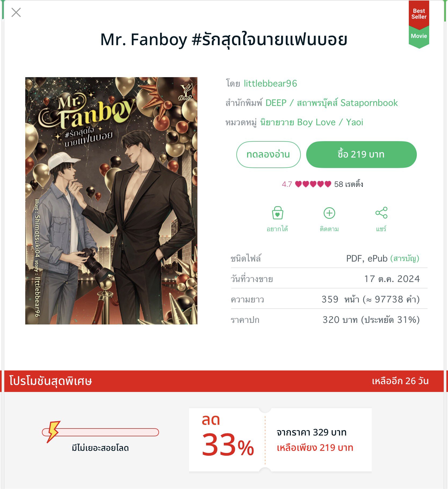Tap the Best Seller ribbon badge
The width and height of the screenshot is (448, 489).
tap(419, 14)
